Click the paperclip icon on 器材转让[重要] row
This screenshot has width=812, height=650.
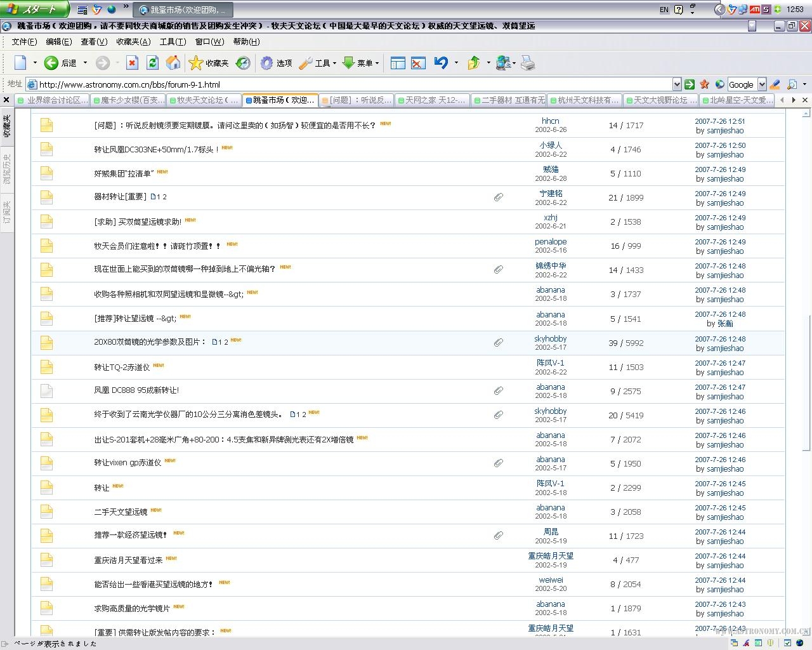[499, 197]
